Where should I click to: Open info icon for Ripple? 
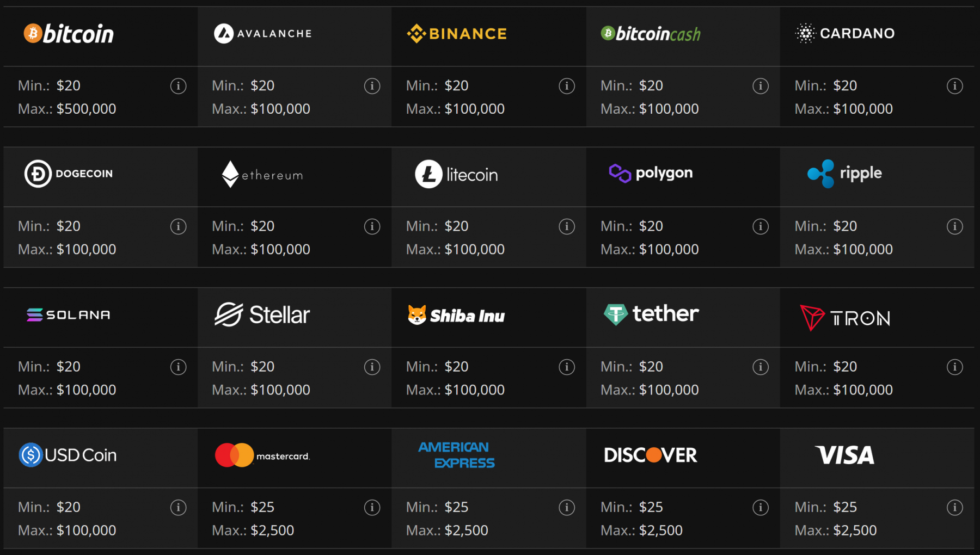point(954,226)
